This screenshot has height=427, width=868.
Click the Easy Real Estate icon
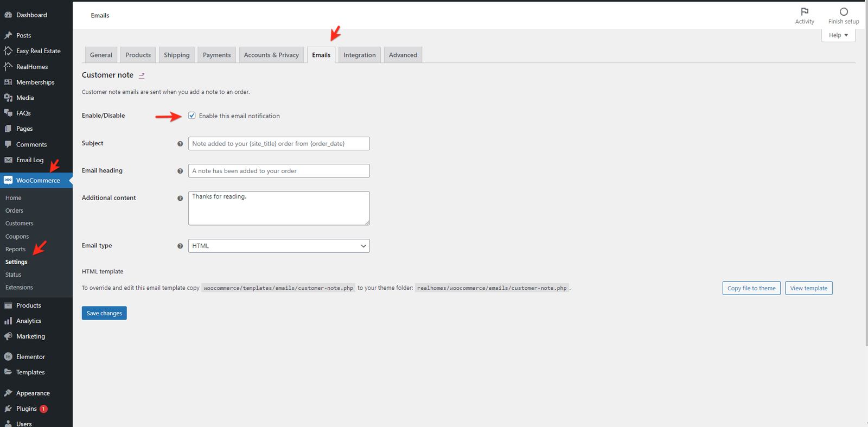[x=8, y=51]
